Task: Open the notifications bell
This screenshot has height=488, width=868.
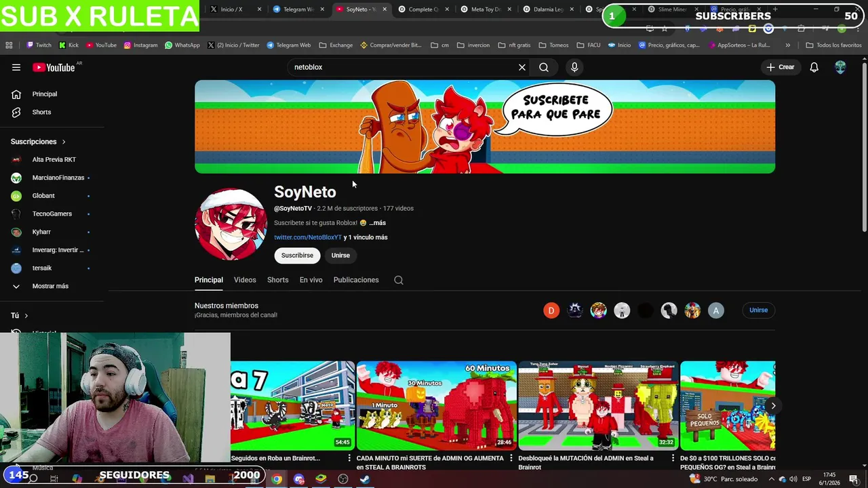Action: point(814,67)
